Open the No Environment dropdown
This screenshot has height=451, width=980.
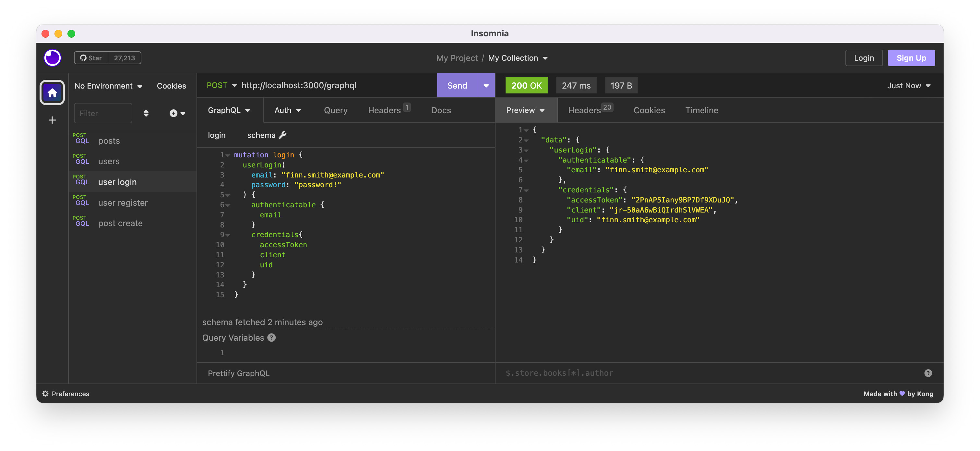click(x=108, y=86)
